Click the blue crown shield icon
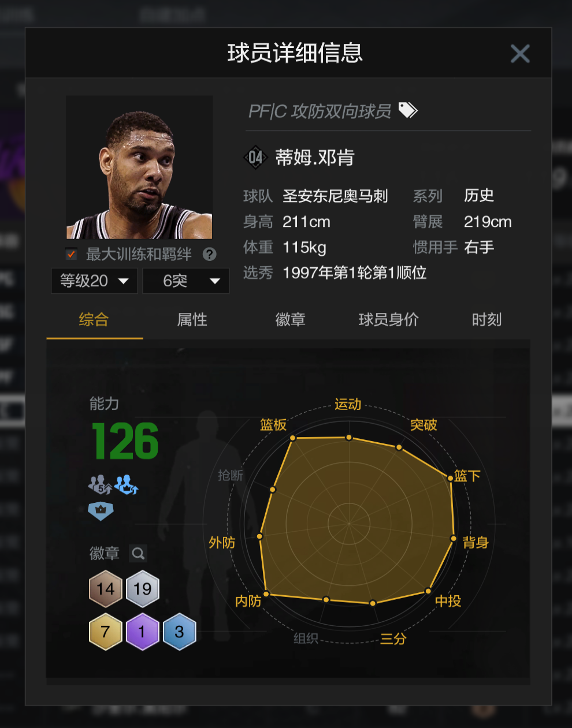 point(101,510)
